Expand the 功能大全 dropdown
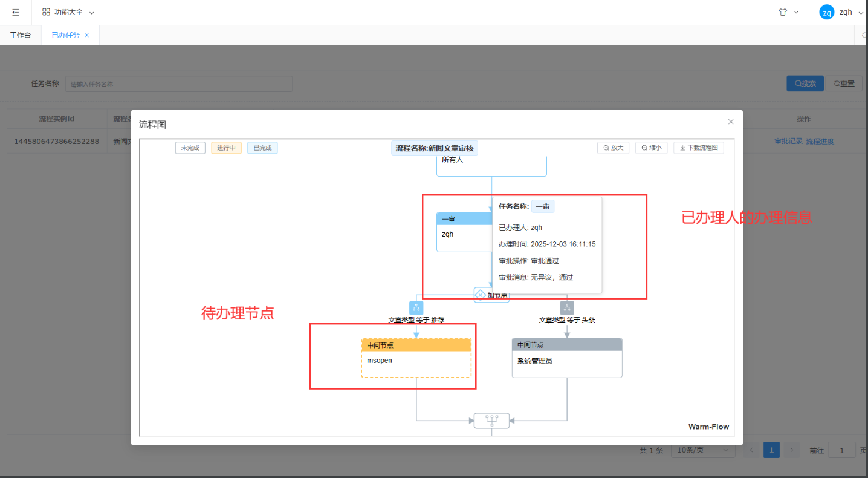The height and width of the screenshot is (478, 868). point(68,12)
